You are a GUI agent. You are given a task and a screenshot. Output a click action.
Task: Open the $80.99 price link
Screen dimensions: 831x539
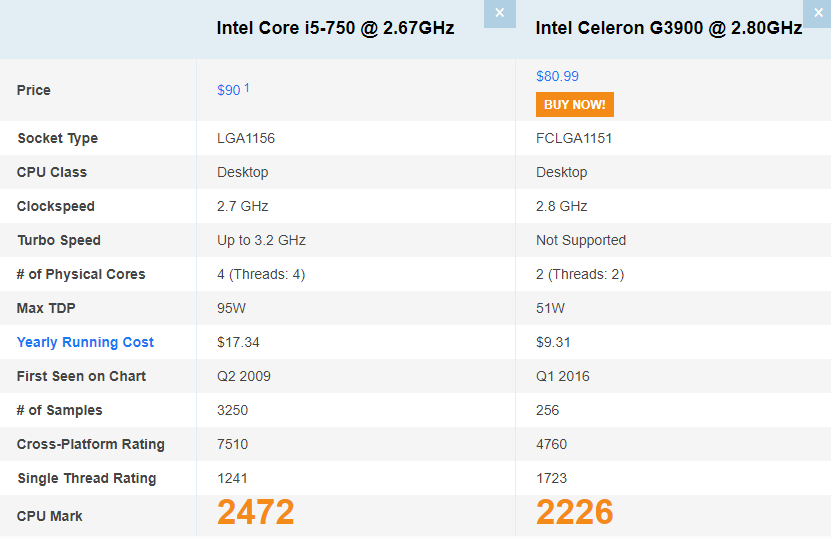click(558, 76)
